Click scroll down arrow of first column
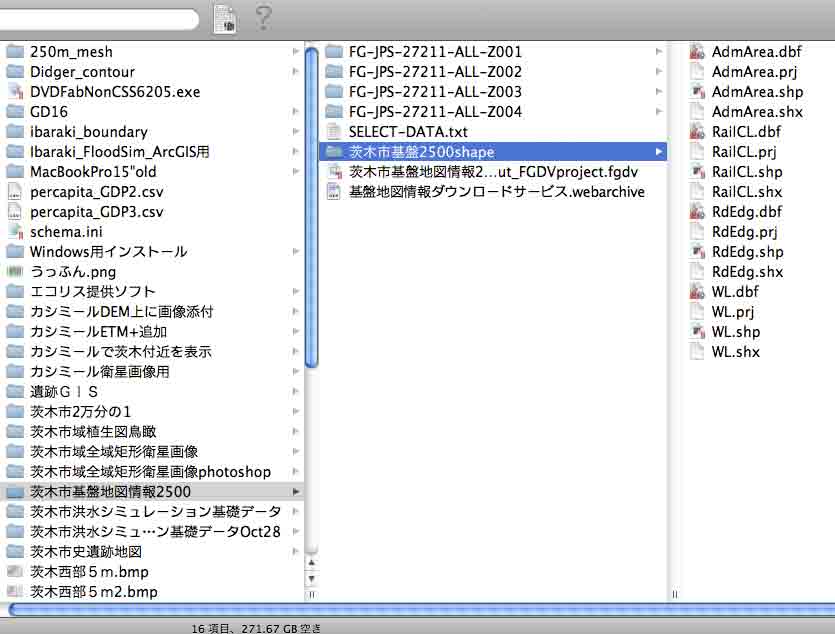Viewport: 835px width, 634px height. pos(312,579)
